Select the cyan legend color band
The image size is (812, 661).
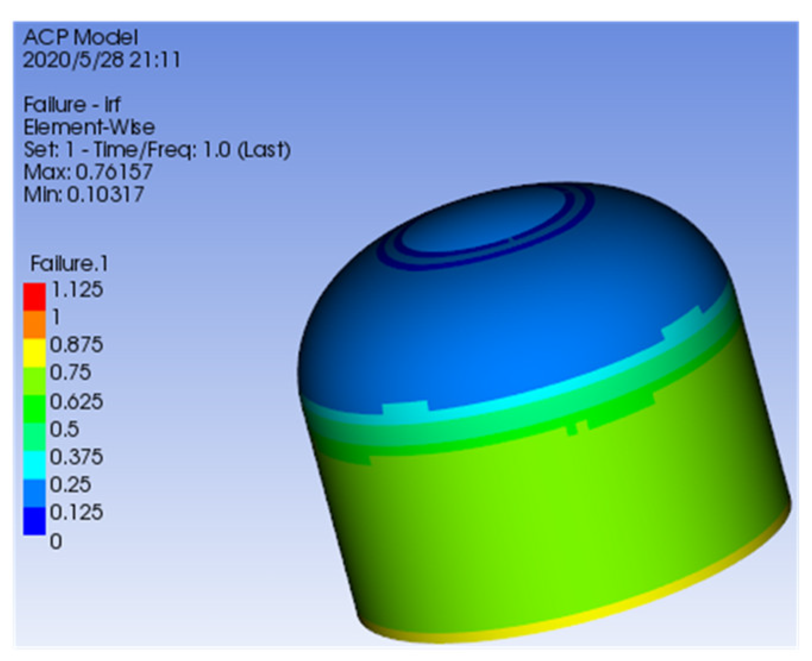pyautogui.click(x=35, y=465)
